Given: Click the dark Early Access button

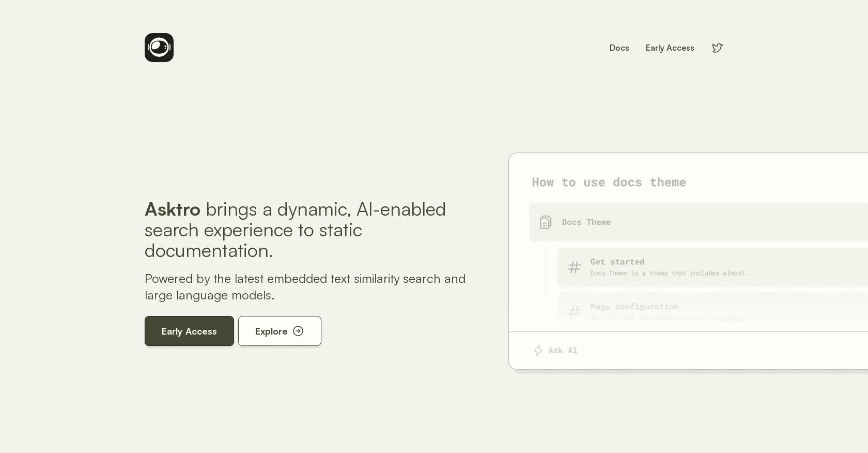Looking at the screenshot, I should (x=189, y=331).
